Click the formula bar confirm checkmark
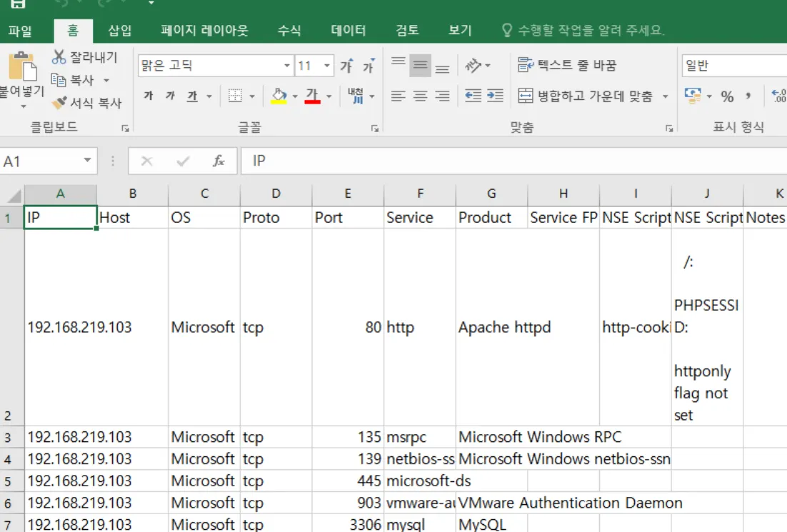Screen dimensions: 787x532 184,161
